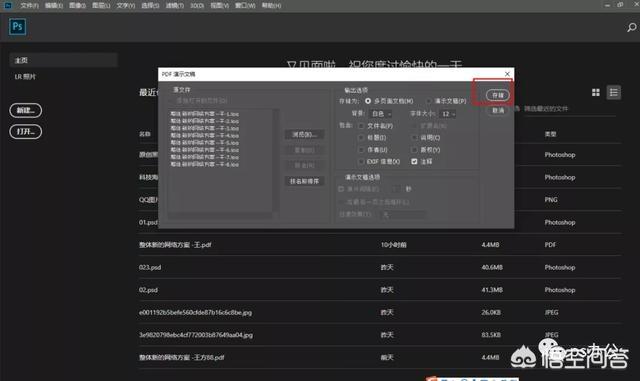This screenshot has width=640, height=381.
Task: Uncheck the 注释 checkbox
Action: click(415, 162)
